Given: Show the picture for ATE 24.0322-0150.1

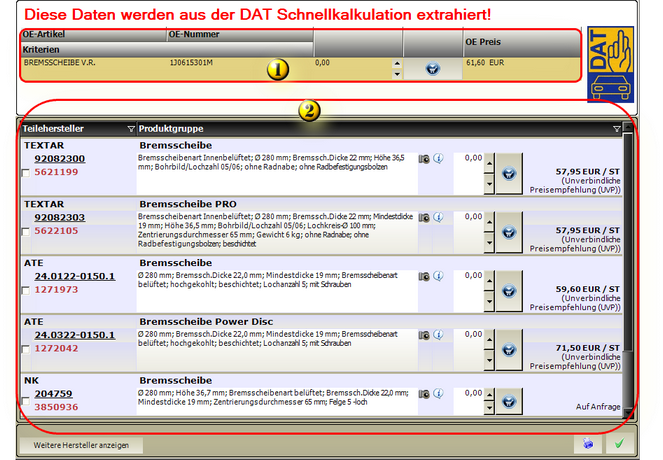Looking at the screenshot, I should (x=424, y=335).
